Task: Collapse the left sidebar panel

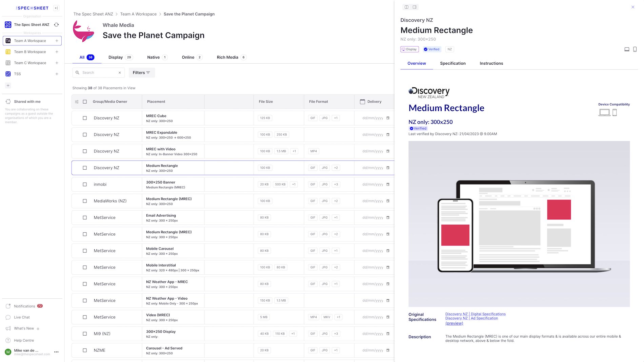Action: click(x=56, y=8)
